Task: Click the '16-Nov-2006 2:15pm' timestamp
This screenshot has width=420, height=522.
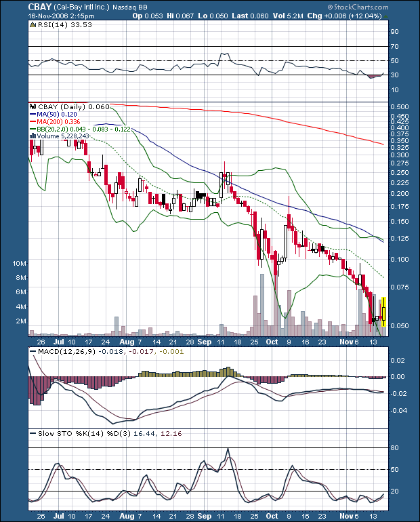Action: (x=61, y=16)
